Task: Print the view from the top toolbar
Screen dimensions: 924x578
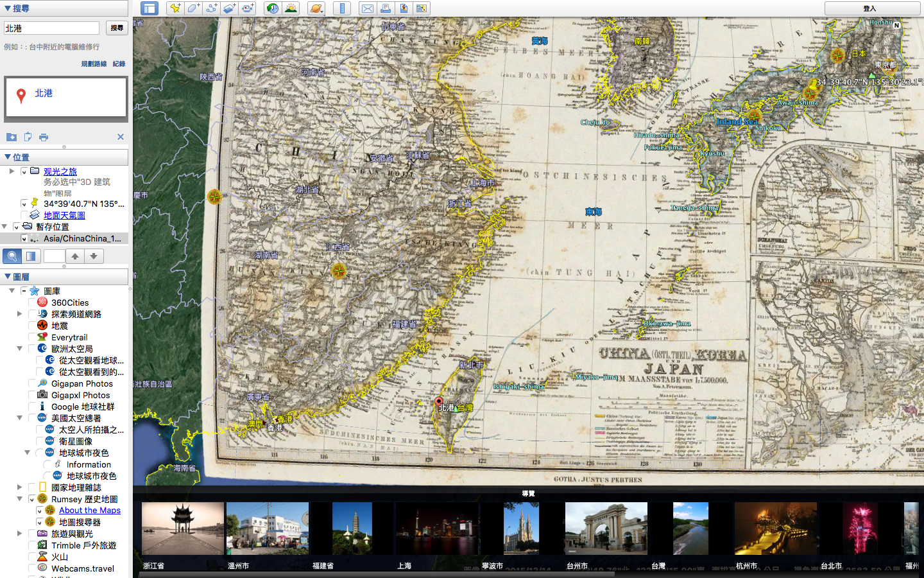Action: [x=385, y=8]
